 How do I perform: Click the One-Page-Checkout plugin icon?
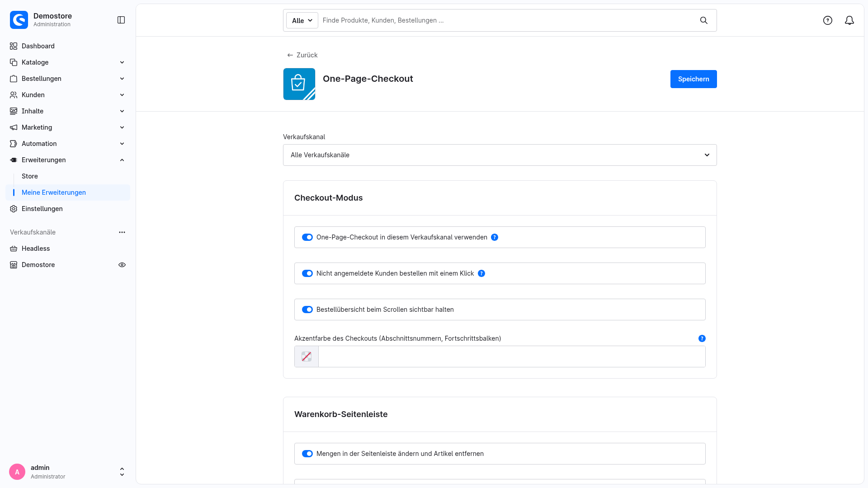coord(299,84)
